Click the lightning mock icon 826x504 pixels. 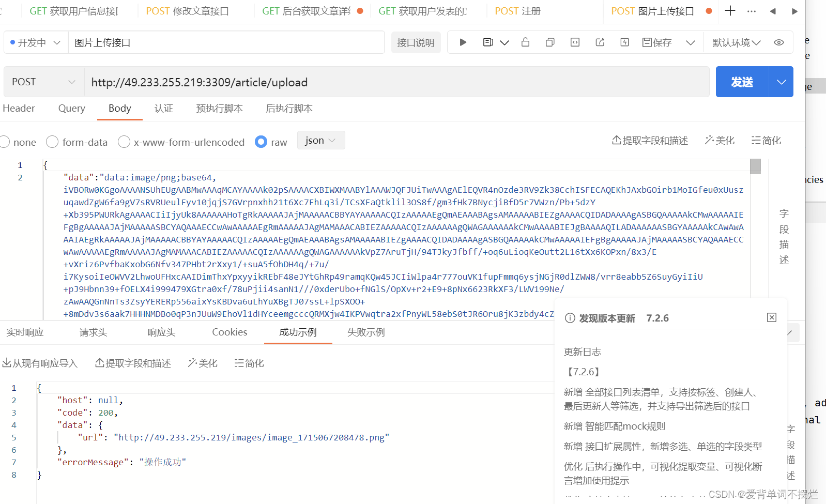coord(624,42)
